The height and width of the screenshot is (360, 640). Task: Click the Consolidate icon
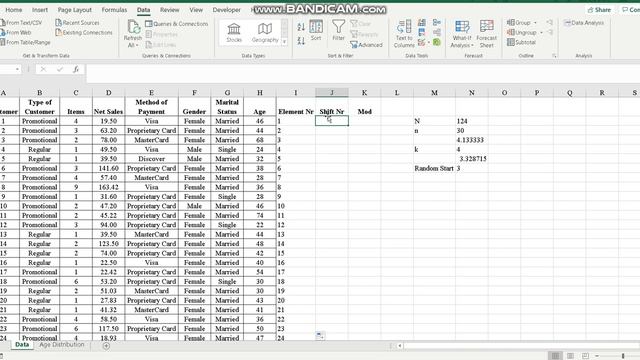click(x=437, y=23)
